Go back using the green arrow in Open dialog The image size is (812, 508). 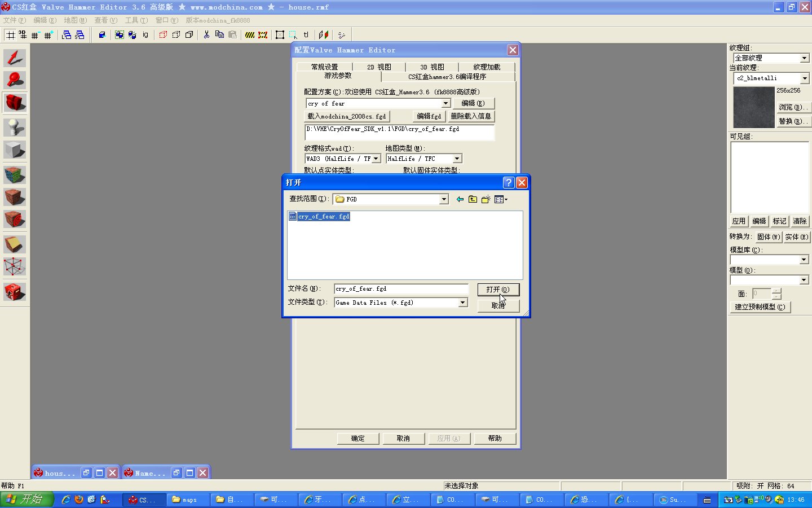click(460, 199)
